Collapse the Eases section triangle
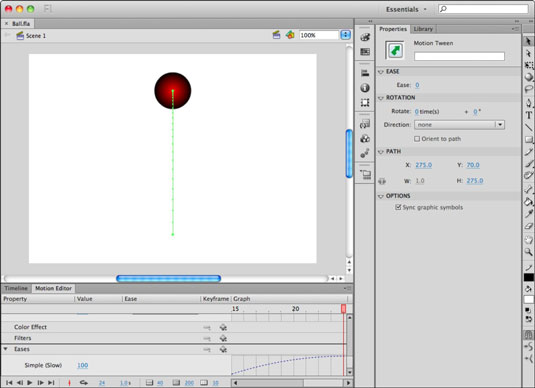Viewport: 535px width, 388px height. coord(6,349)
